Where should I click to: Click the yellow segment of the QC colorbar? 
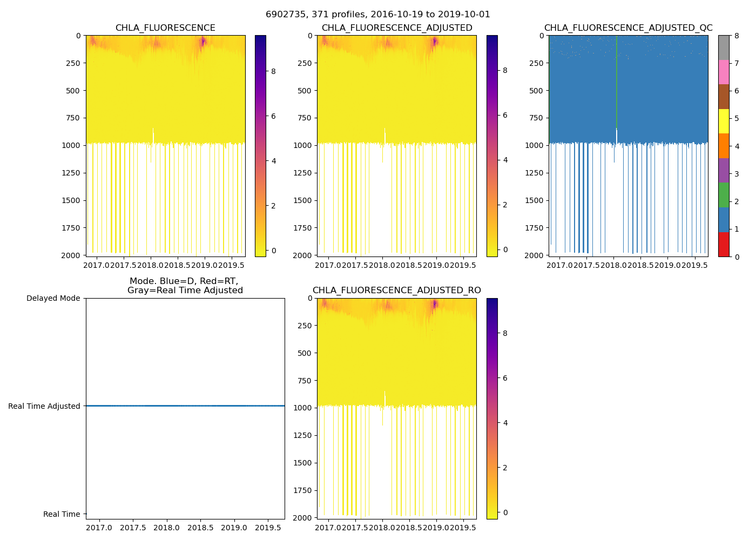tap(724, 121)
